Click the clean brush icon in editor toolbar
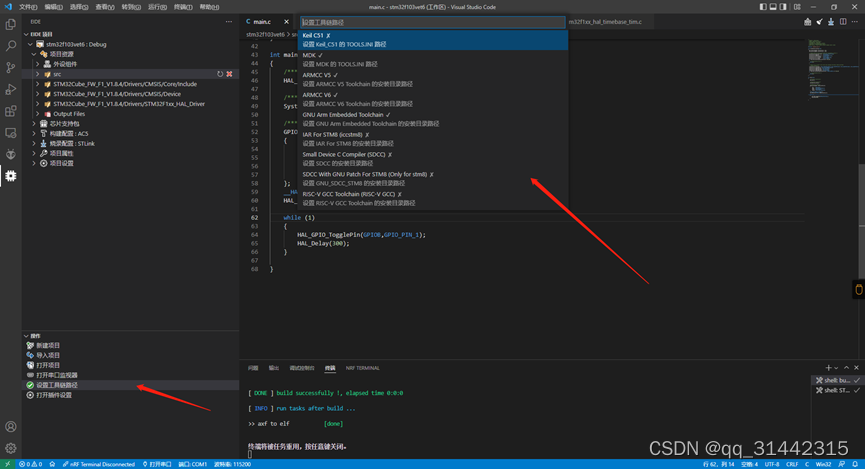This screenshot has height=469, width=865. click(x=819, y=22)
